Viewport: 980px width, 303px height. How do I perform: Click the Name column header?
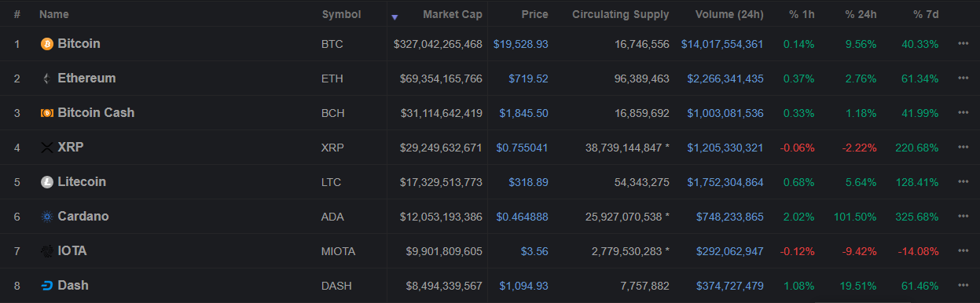(54, 14)
